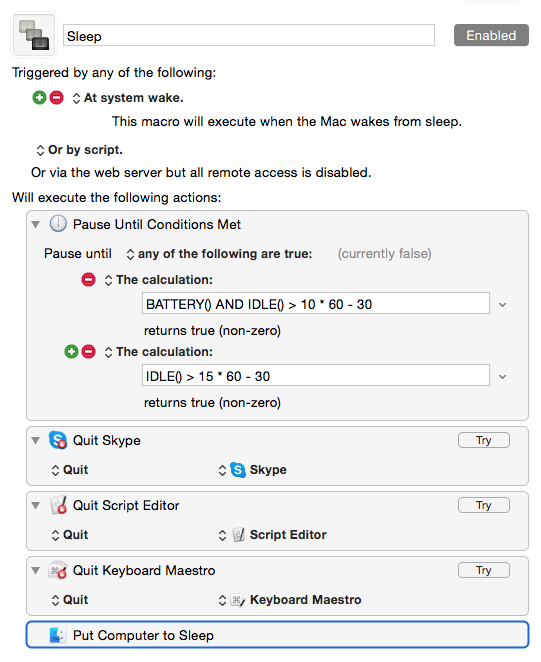Click the Sleep macro icon image

coord(34,35)
